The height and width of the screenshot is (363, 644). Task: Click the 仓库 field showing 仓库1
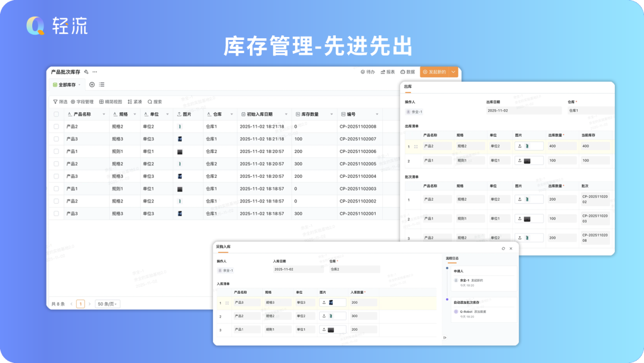click(591, 110)
